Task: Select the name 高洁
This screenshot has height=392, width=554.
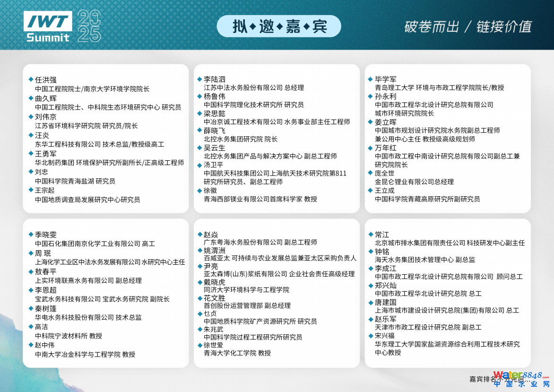Action: coord(41,327)
